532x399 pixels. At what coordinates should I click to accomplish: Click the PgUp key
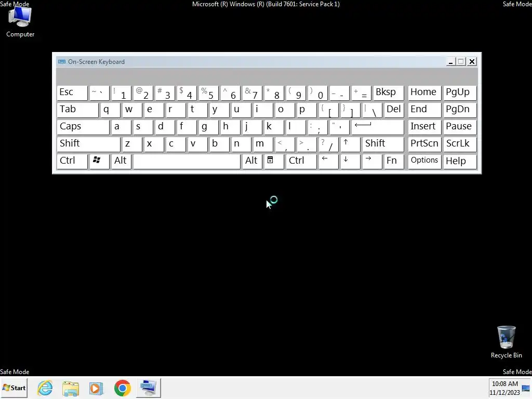pyautogui.click(x=460, y=92)
